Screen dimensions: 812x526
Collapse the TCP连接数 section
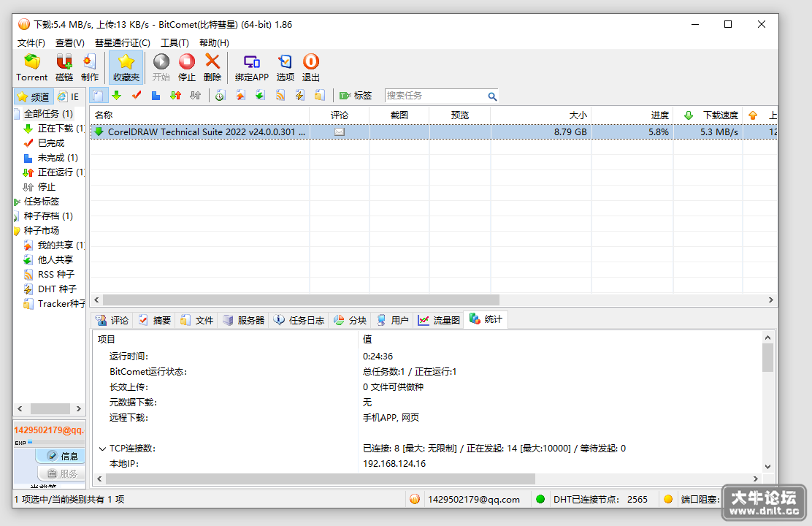pyautogui.click(x=102, y=449)
